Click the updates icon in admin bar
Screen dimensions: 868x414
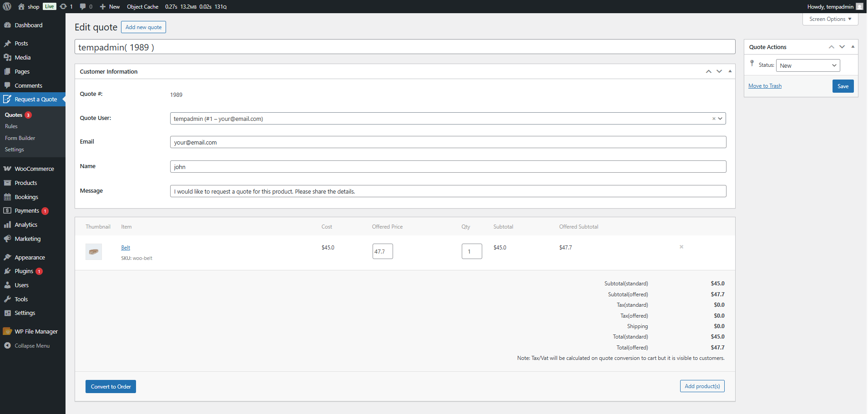[64, 6]
